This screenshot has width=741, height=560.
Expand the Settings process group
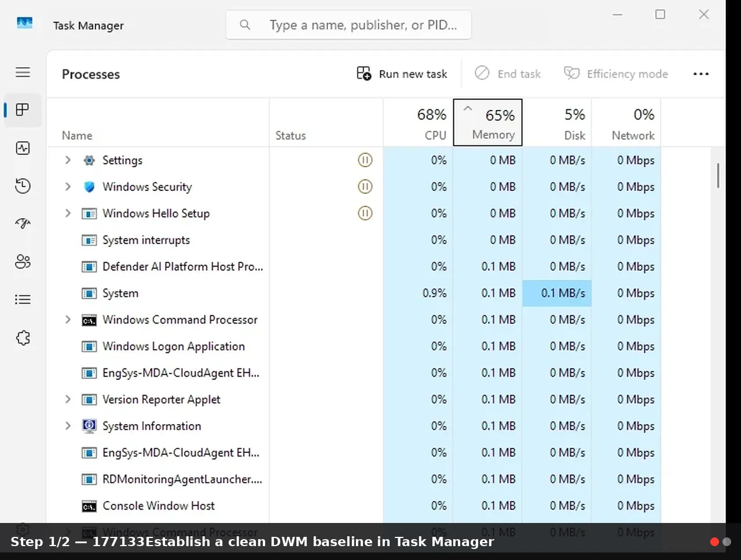(x=68, y=160)
